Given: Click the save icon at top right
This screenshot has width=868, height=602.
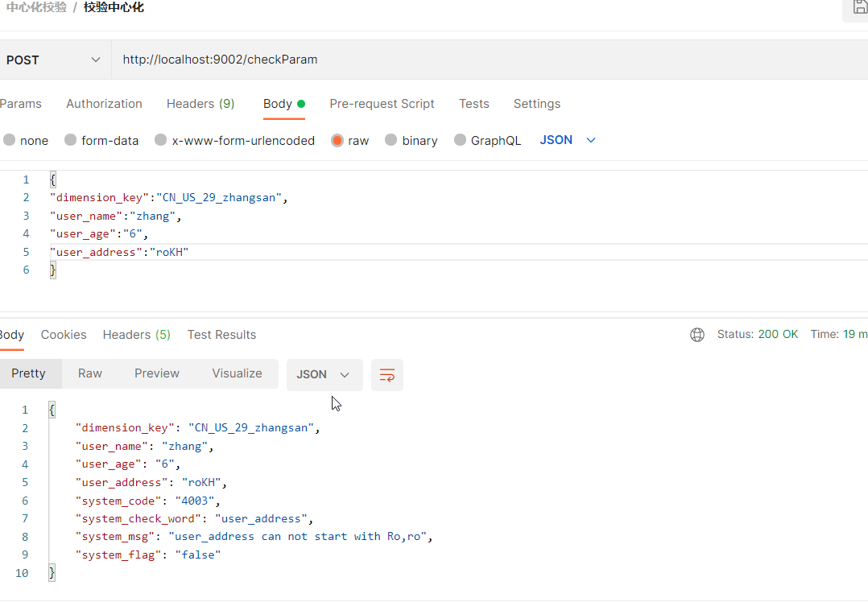Looking at the screenshot, I should 860,6.
